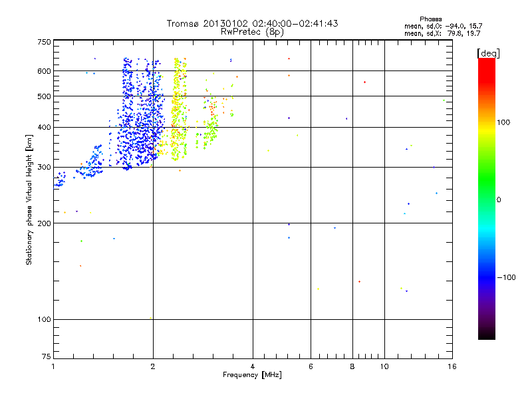The width and height of the screenshot is (532, 399).
Task: Select the 'RwPretec (8p)' subtitle
Action: coord(252,32)
